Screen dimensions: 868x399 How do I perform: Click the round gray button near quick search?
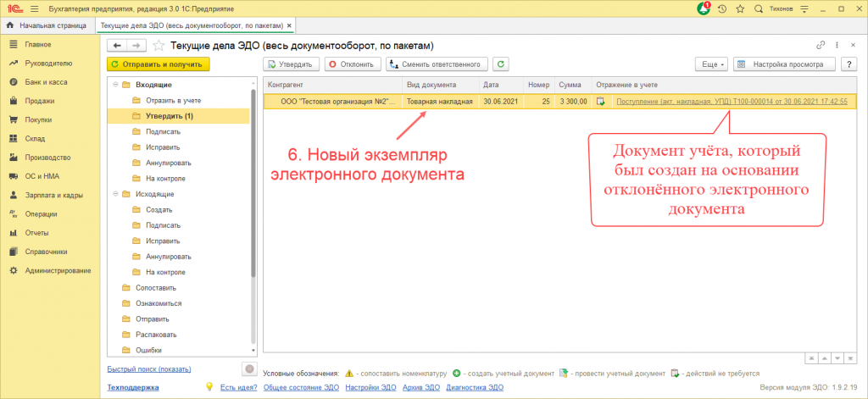249,369
